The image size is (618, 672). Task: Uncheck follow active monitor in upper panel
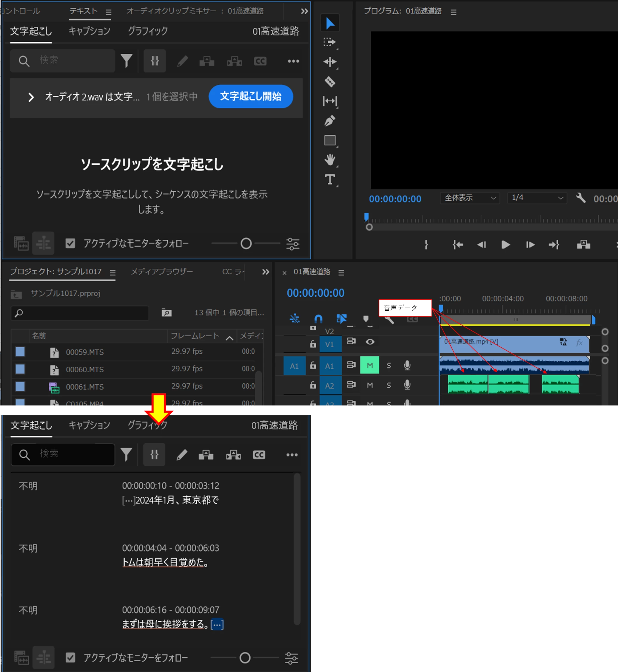tap(70, 243)
